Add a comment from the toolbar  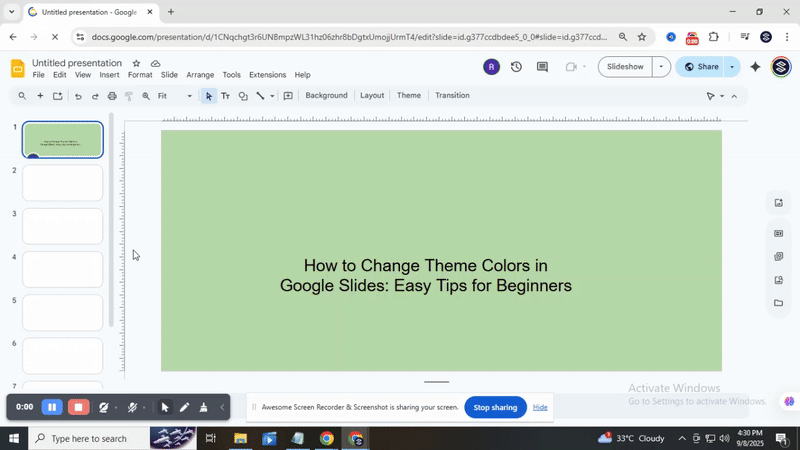[x=288, y=96]
